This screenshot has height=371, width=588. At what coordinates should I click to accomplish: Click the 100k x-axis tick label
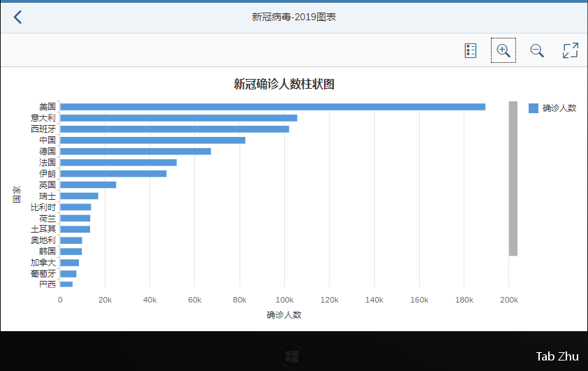284,300
